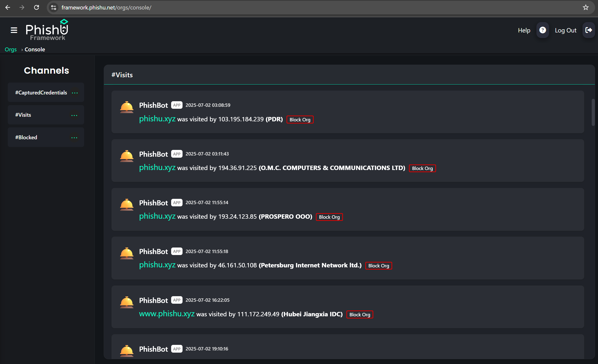The image size is (598, 364).
Task: Block Org for Hubei Jiangxia IDC
Action: [x=360, y=315]
